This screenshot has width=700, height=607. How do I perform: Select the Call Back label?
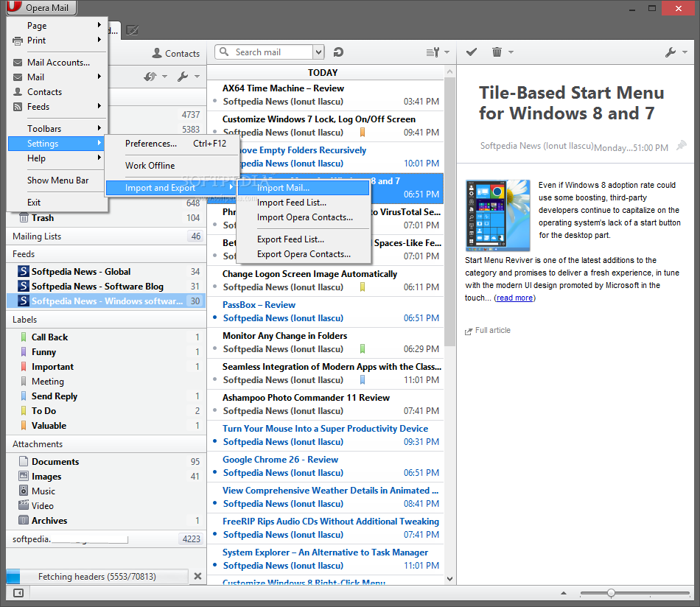tap(106, 337)
